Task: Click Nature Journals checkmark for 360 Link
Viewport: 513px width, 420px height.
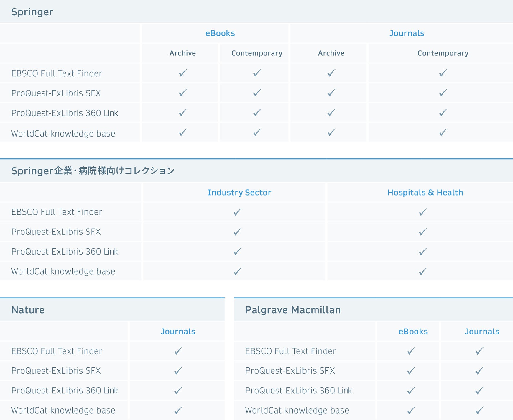Action: click(178, 391)
